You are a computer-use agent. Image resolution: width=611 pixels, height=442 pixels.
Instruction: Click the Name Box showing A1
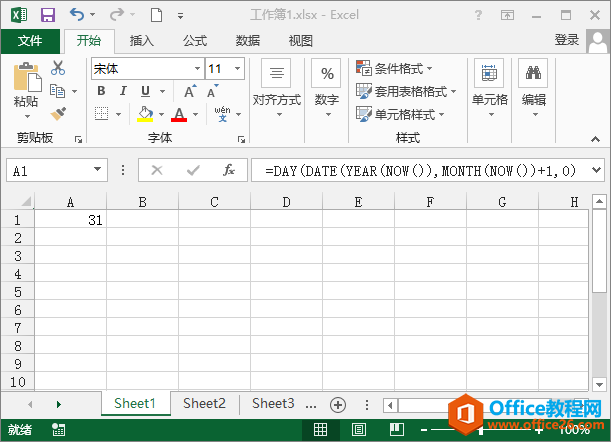57,170
